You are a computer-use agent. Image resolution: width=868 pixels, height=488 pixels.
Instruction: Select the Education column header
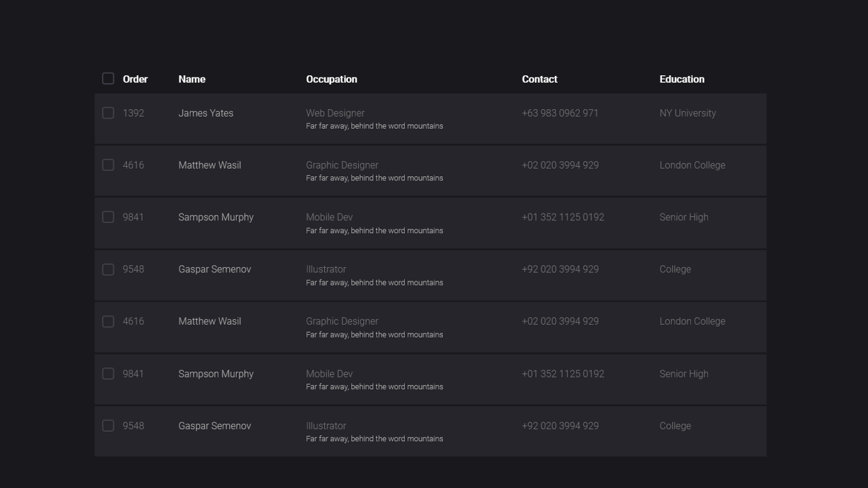pos(682,79)
